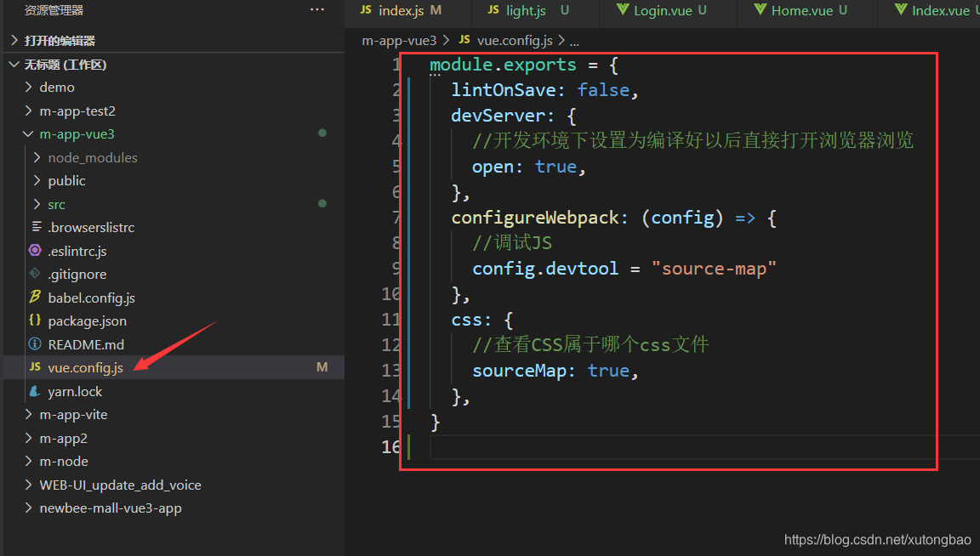Click line number 10 in the gutter
This screenshot has width=980, height=556.
tap(390, 294)
